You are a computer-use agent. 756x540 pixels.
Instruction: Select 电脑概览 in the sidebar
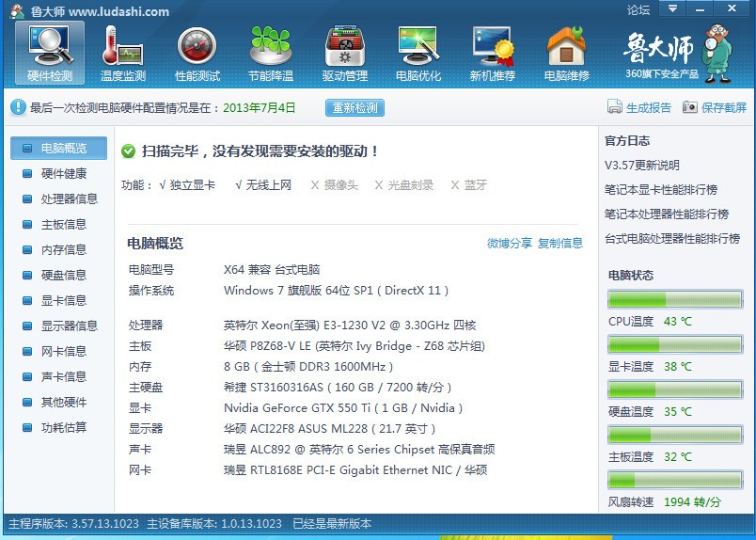pos(59,148)
